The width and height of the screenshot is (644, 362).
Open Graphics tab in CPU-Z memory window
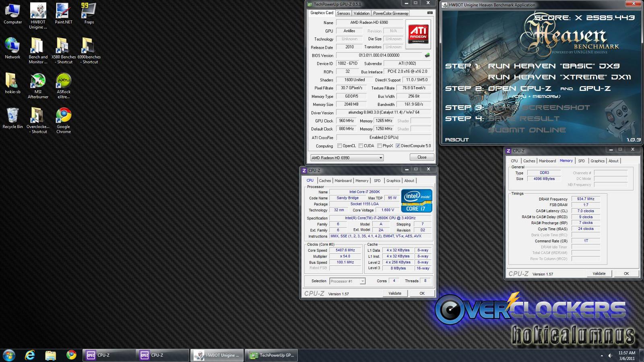(x=597, y=161)
